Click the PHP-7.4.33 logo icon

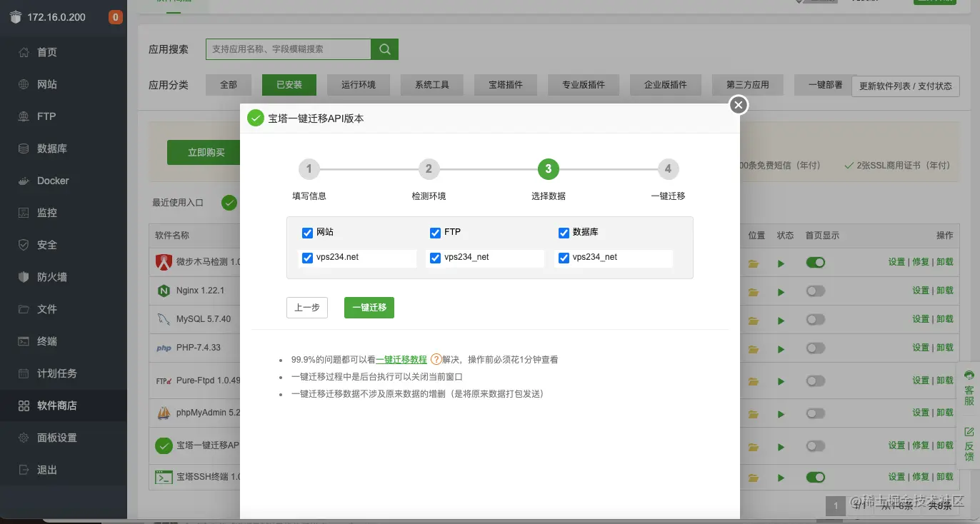click(164, 348)
